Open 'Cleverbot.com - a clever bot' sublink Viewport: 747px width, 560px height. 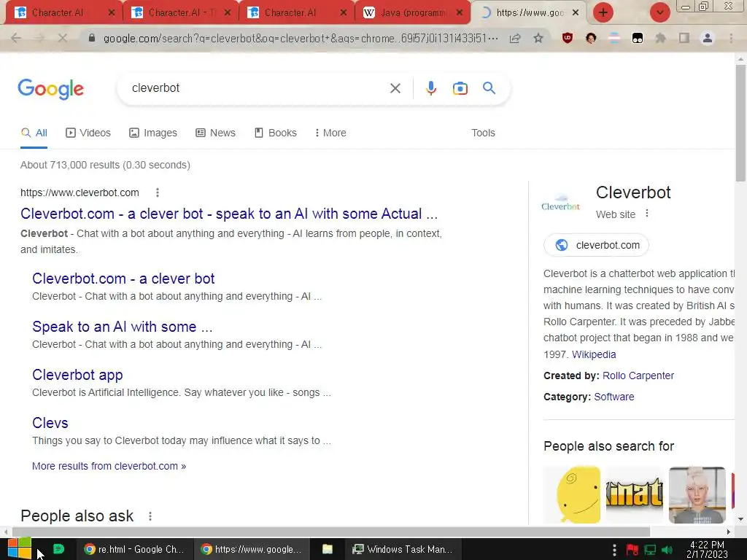tap(123, 279)
